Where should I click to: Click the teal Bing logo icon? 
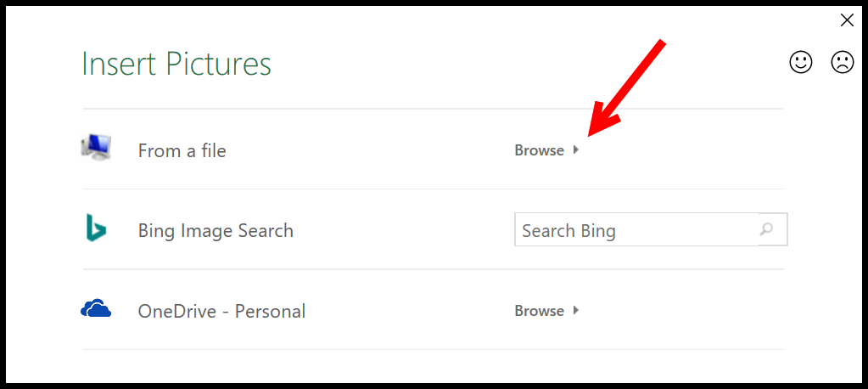point(96,227)
